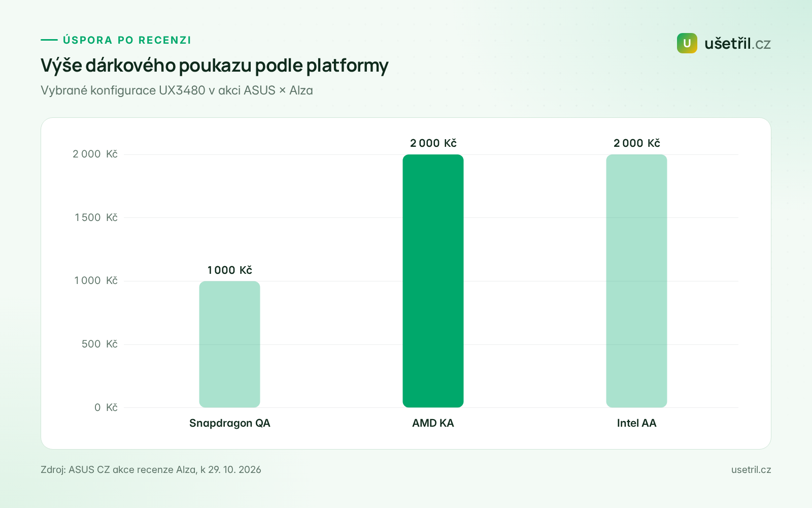The height and width of the screenshot is (508, 812).
Task: Click the subtitle Vybrané konfigurace UX3480
Action: (177, 90)
